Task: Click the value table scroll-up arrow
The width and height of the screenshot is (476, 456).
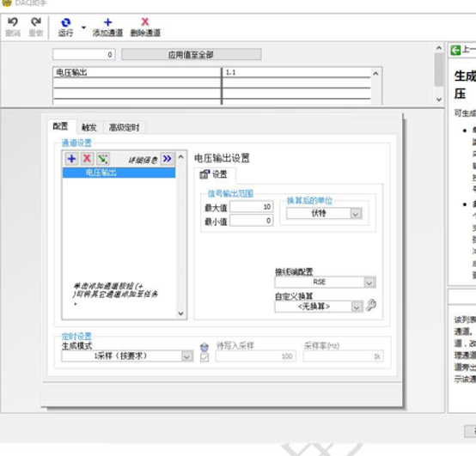Action: pyautogui.click(x=375, y=73)
